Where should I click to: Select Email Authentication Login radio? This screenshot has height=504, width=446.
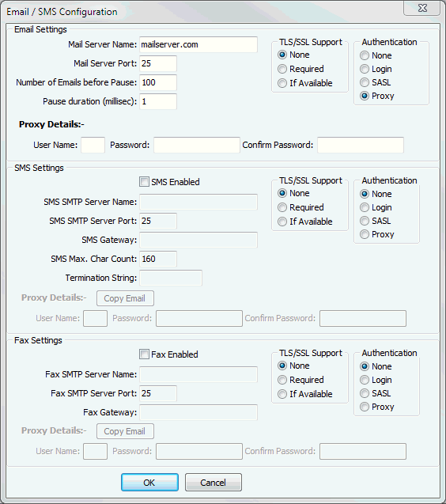365,69
